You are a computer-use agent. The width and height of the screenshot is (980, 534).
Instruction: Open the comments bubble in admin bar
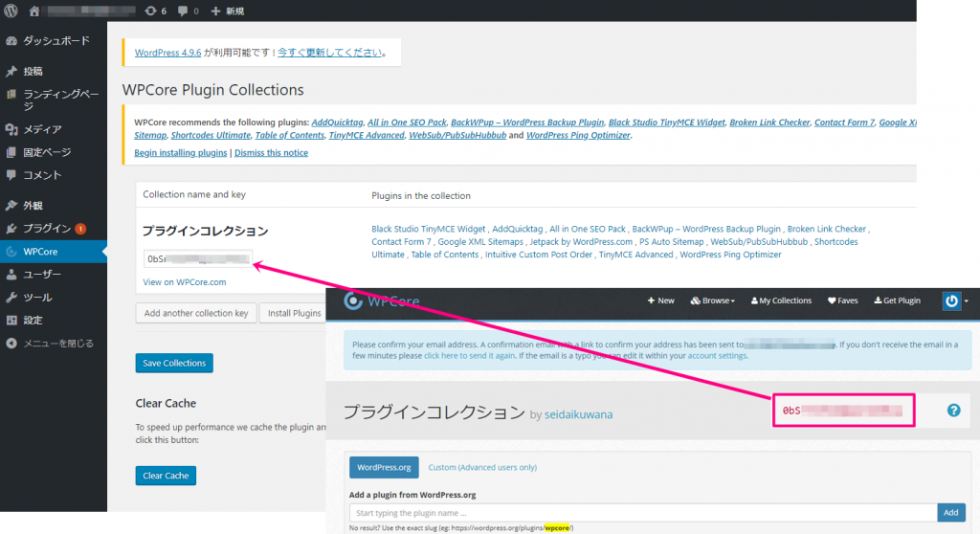tap(189, 11)
